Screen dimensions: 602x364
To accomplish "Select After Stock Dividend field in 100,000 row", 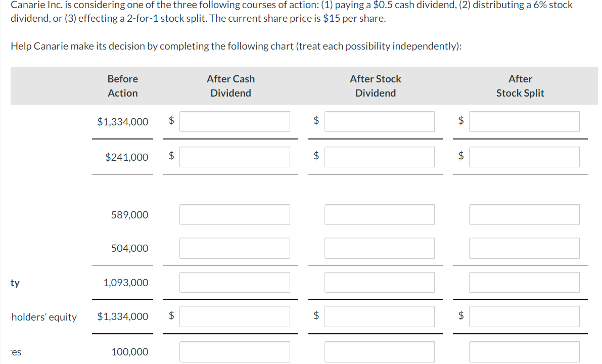I will tap(379, 352).
